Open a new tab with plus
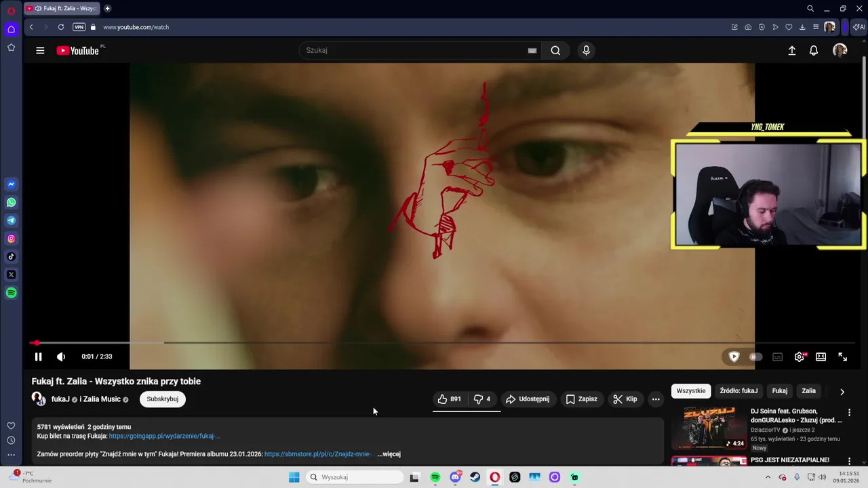The width and height of the screenshot is (868, 488). 107,9
